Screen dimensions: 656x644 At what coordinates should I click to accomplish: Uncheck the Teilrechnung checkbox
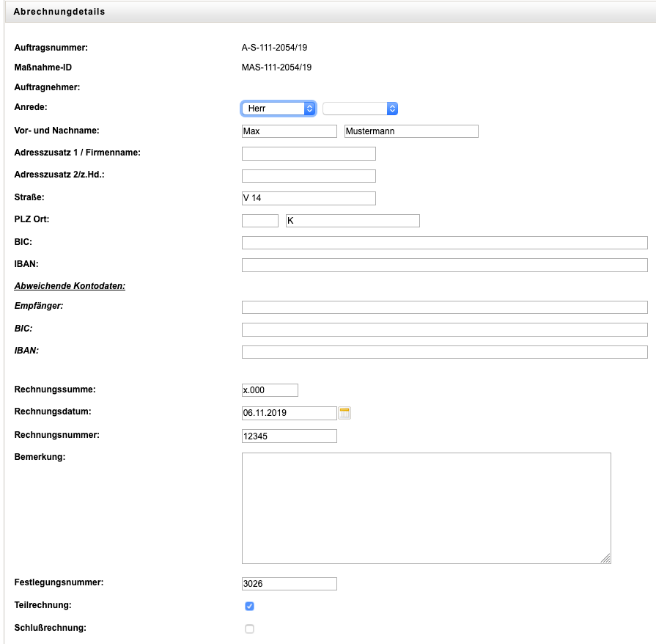pyautogui.click(x=249, y=606)
